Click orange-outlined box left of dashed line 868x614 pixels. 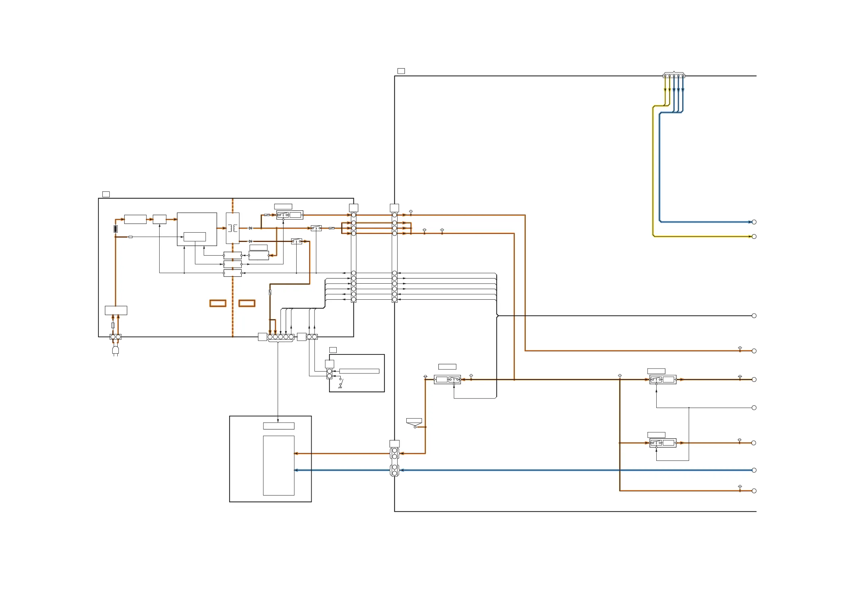tap(218, 303)
